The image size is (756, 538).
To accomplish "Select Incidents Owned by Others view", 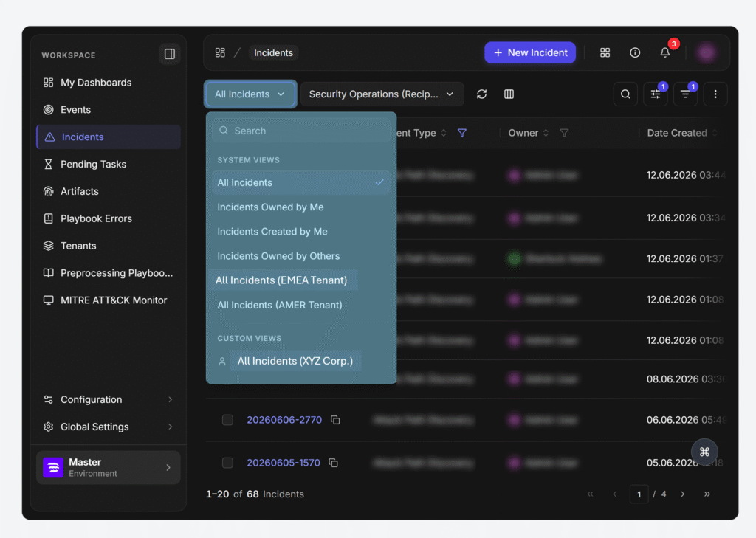I will pos(301,256).
